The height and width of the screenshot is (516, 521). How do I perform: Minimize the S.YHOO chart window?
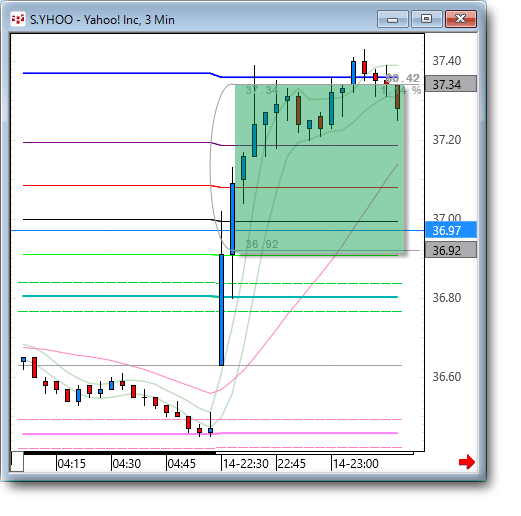pos(393,19)
